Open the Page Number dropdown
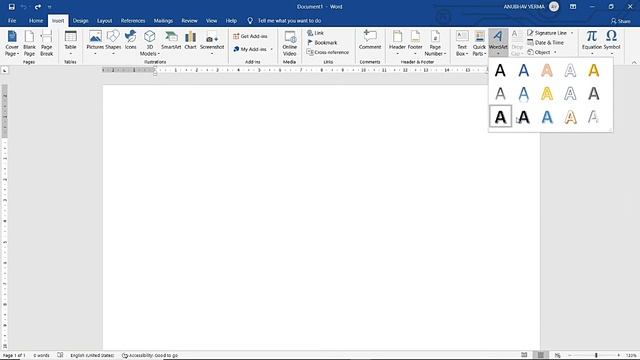Screen dimensions: 640x360 pos(435,43)
